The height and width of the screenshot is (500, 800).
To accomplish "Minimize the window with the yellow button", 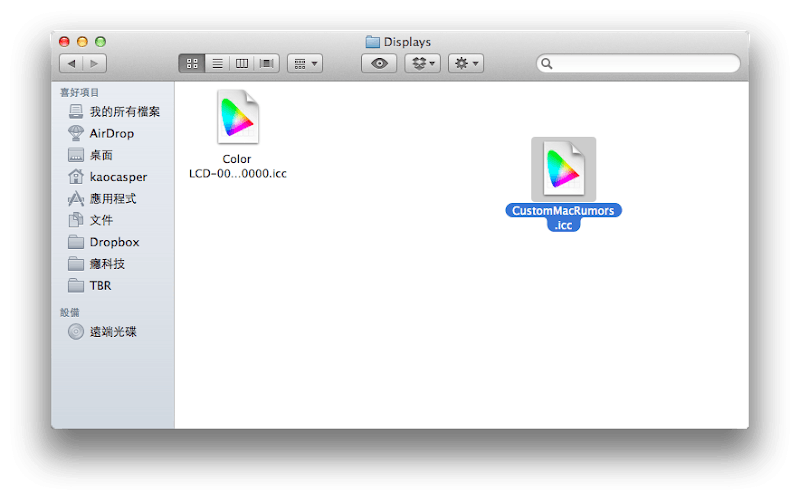I will tap(82, 42).
